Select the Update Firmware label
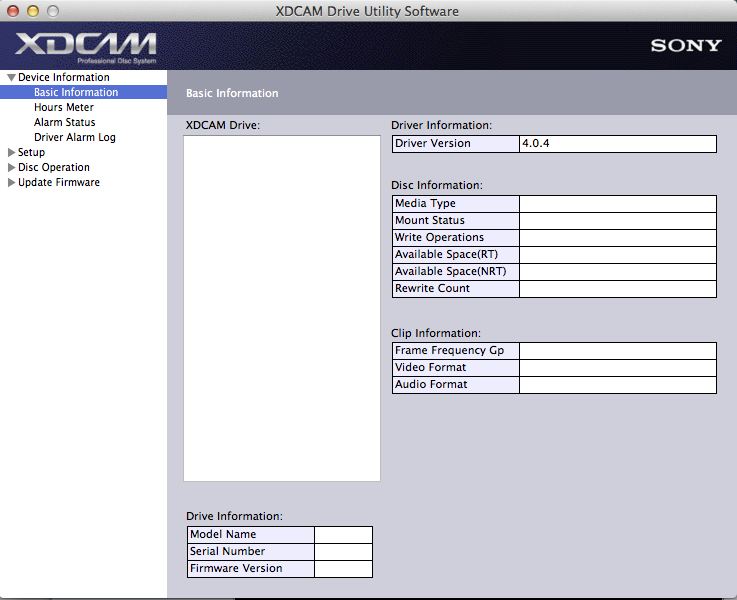The image size is (737, 600). click(59, 182)
